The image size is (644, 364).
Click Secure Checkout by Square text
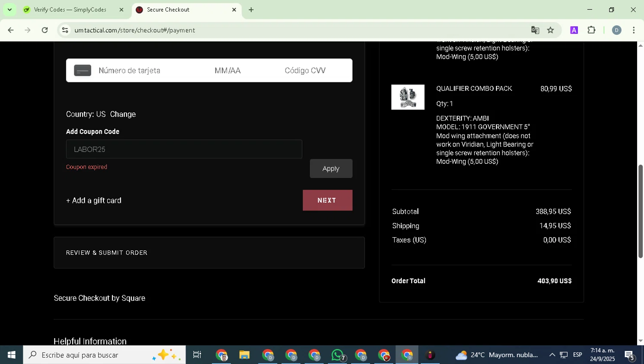[x=100, y=298]
